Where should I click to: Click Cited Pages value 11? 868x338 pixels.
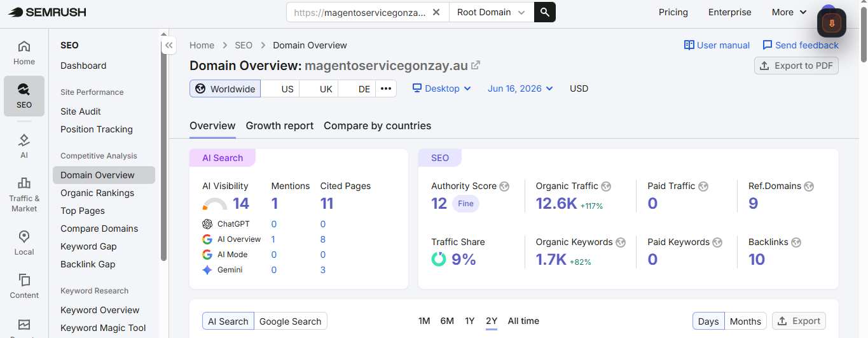pyautogui.click(x=327, y=204)
